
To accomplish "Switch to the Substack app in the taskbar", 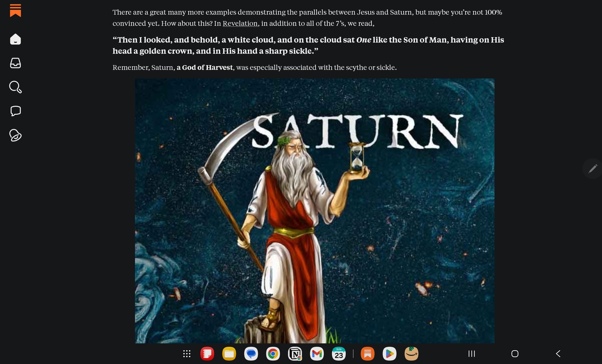I will pyautogui.click(x=367, y=353).
